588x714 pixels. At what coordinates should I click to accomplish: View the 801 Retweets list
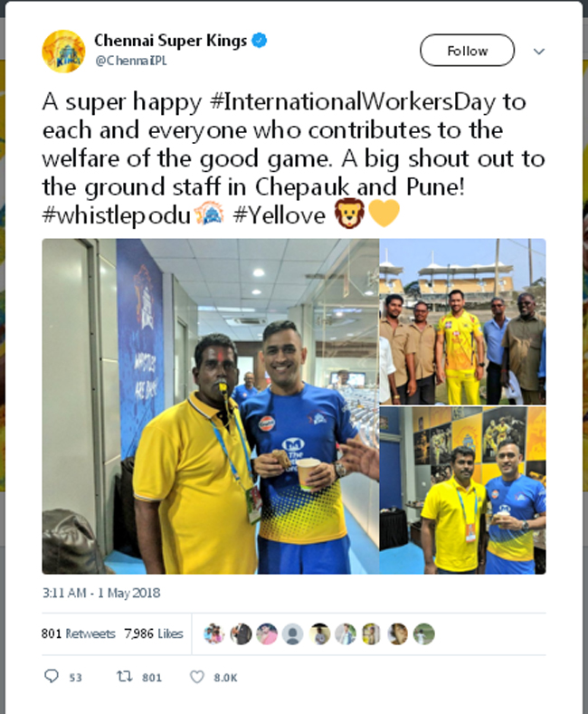(x=79, y=633)
